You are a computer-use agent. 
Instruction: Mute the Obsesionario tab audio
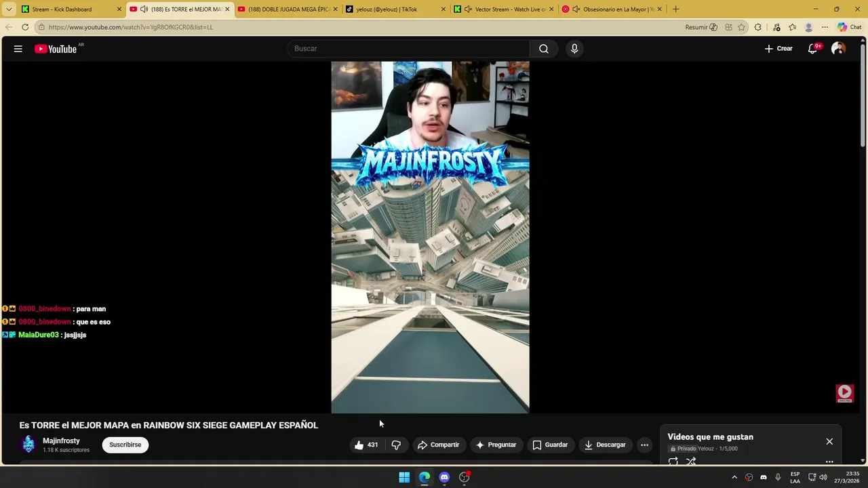576,9
